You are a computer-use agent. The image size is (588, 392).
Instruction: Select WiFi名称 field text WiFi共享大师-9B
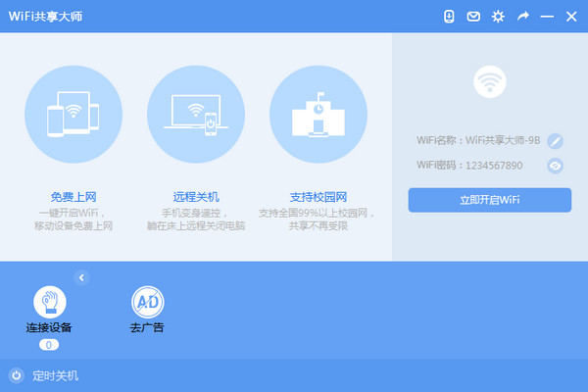click(503, 140)
